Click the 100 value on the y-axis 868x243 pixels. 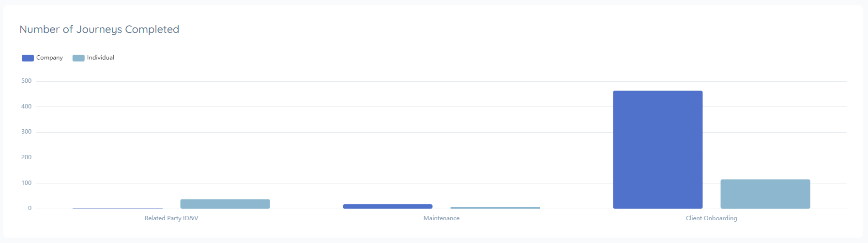27,183
